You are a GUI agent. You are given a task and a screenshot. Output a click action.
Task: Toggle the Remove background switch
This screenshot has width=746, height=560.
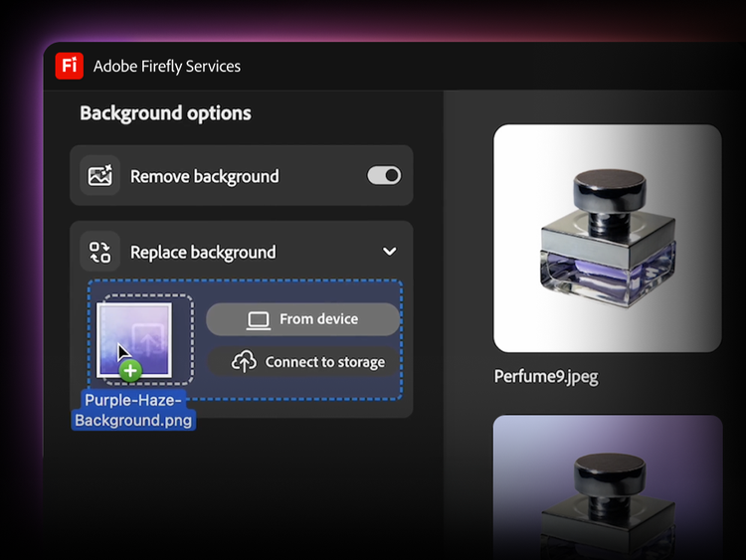pos(383,176)
